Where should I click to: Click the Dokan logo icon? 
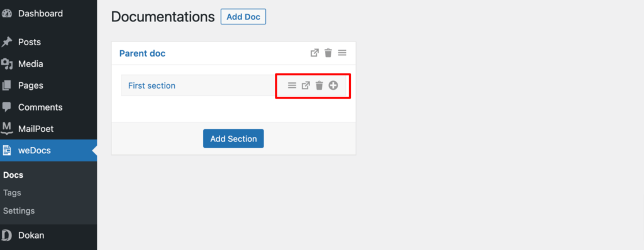[7, 236]
